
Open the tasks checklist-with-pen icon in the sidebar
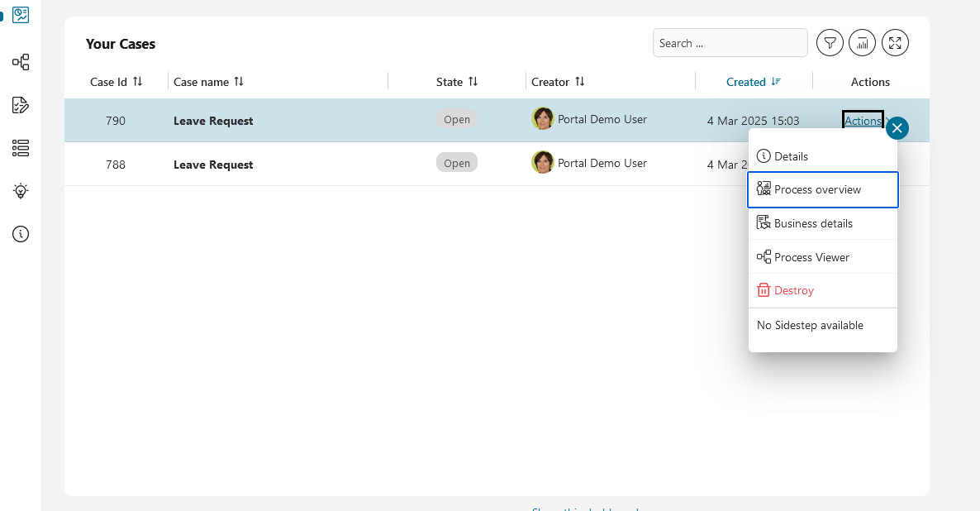coord(21,105)
